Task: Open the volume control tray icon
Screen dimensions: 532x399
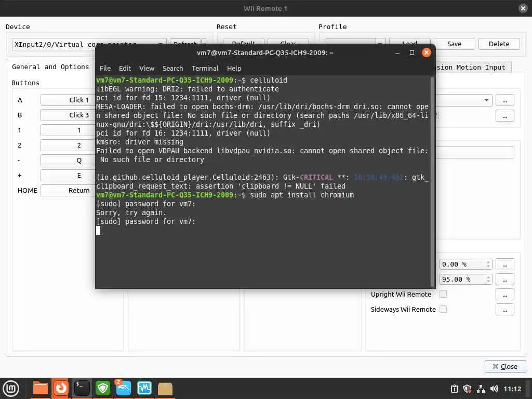Action: point(494,389)
